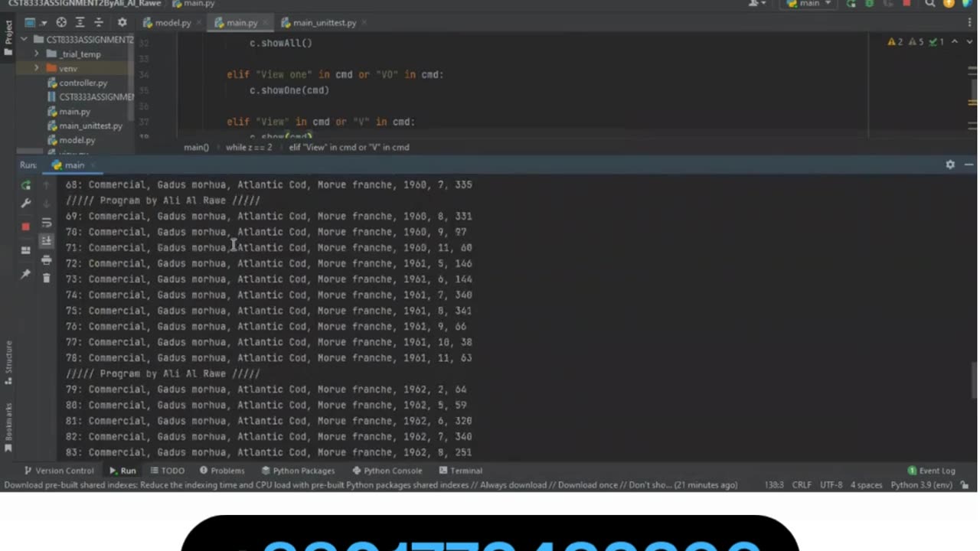Open the Project view mode dropdown
Viewport: 980px width, 551px height.
(35, 22)
